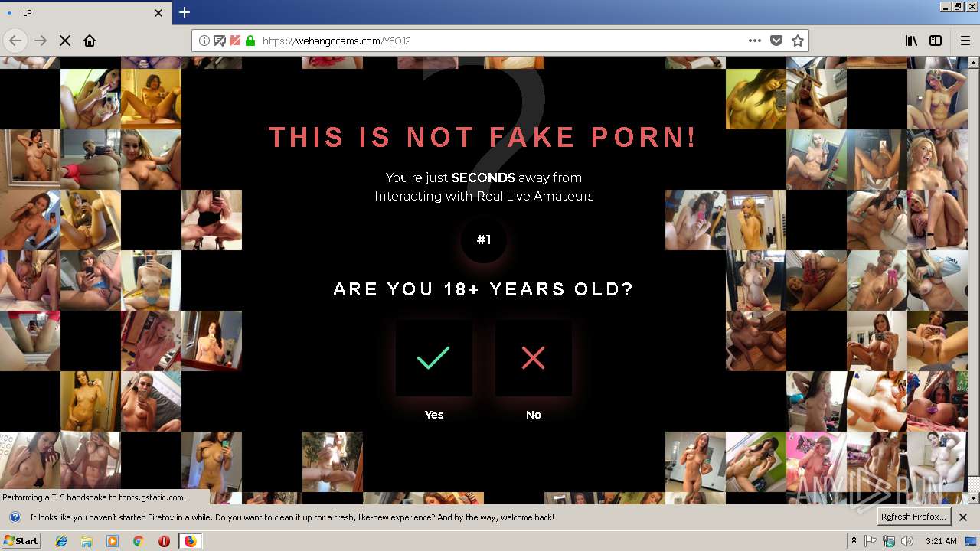Click the Yes label
980x551 pixels.
coord(434,415)
